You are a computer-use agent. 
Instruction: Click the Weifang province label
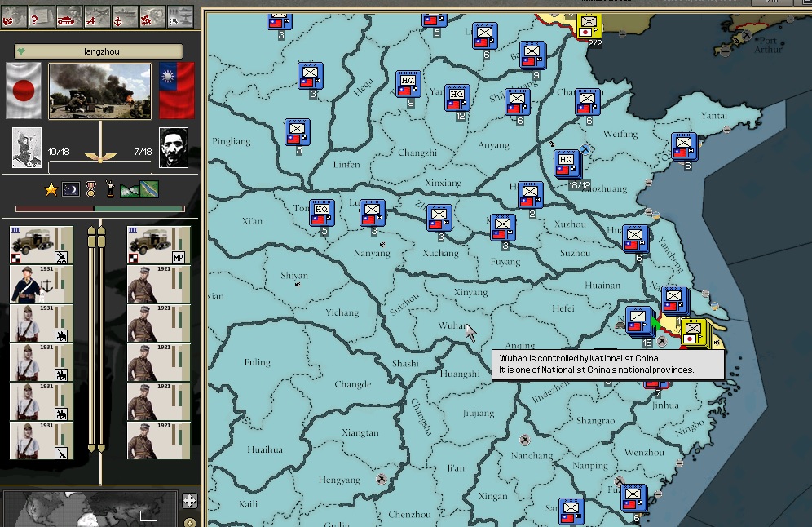pyautogui.click(x=620, y=135)
